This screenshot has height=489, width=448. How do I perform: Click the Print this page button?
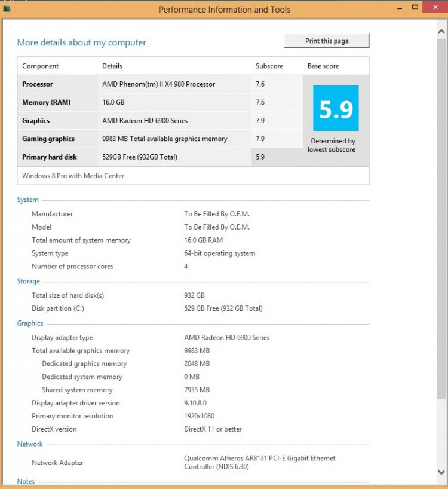(327, 41)
